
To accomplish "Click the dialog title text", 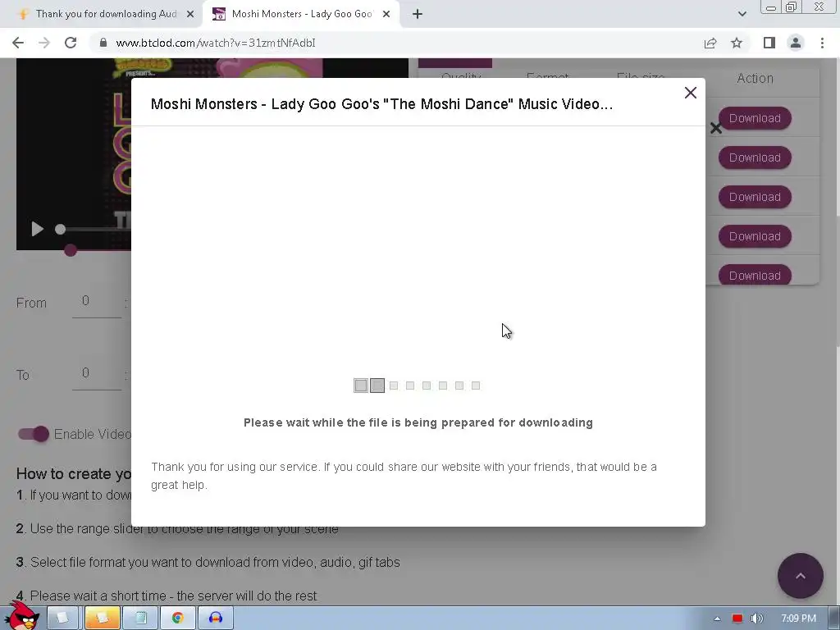I will coord(381,104).
